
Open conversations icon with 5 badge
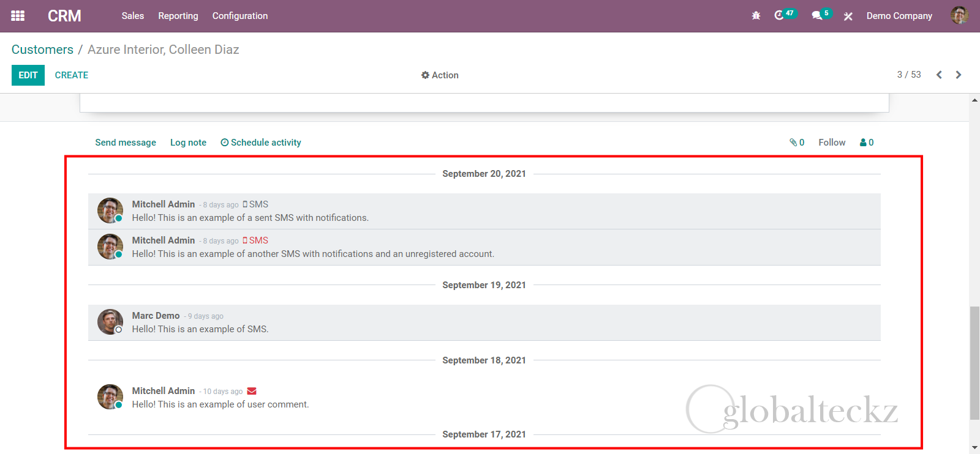point(817,15)
